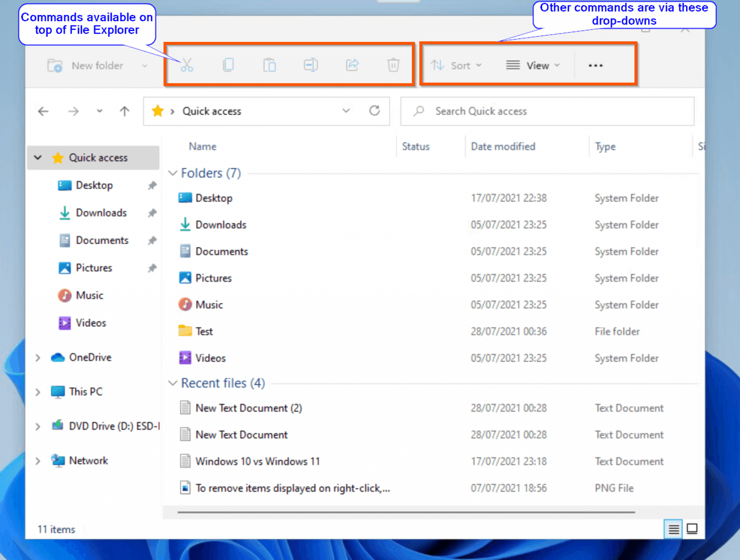This screenshot has height=560, width=740.
Task: Expand the This PC tree node
Action: point(38,392)
